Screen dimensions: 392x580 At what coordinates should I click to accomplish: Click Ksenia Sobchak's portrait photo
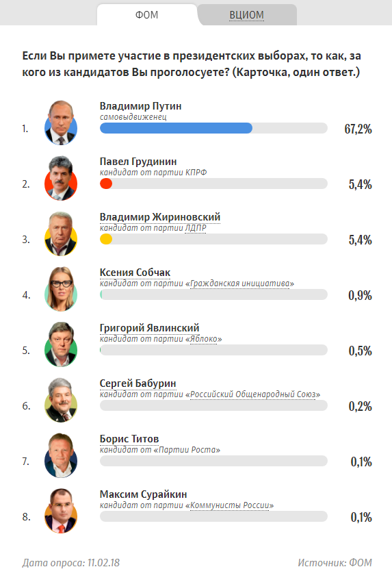click(61, 289)
